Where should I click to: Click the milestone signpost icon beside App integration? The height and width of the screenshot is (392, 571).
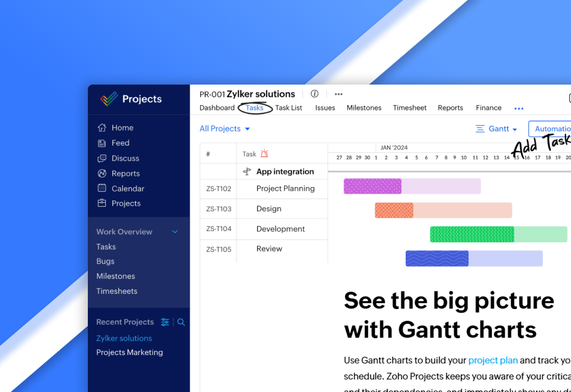click(247, 171)
